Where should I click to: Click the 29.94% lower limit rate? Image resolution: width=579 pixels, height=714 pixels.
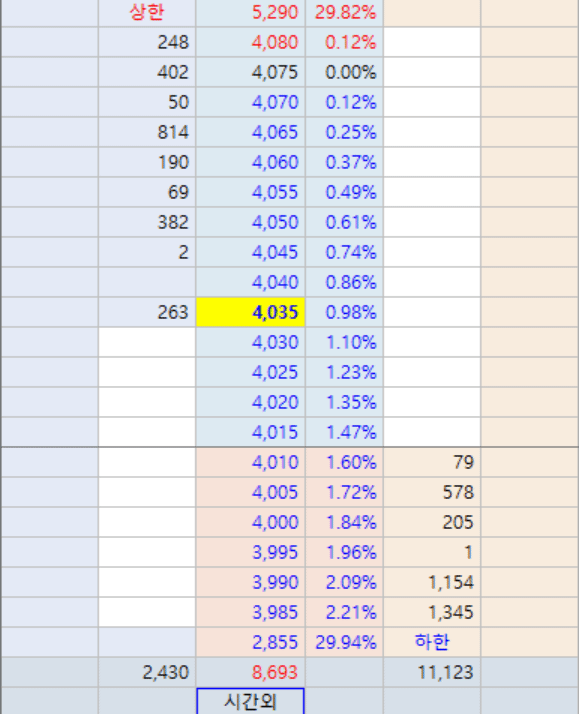coord(346,643)
